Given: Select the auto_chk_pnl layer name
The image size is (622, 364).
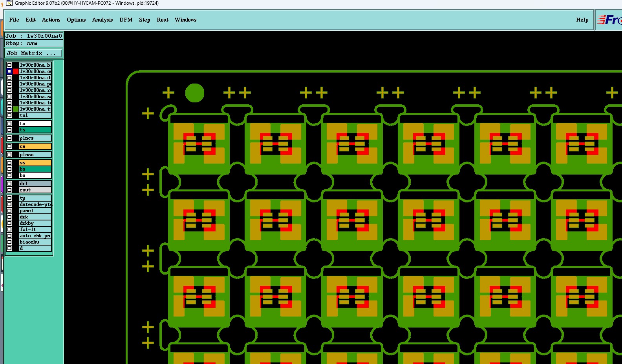Looking at the screenshot, I should coord(35,236).
